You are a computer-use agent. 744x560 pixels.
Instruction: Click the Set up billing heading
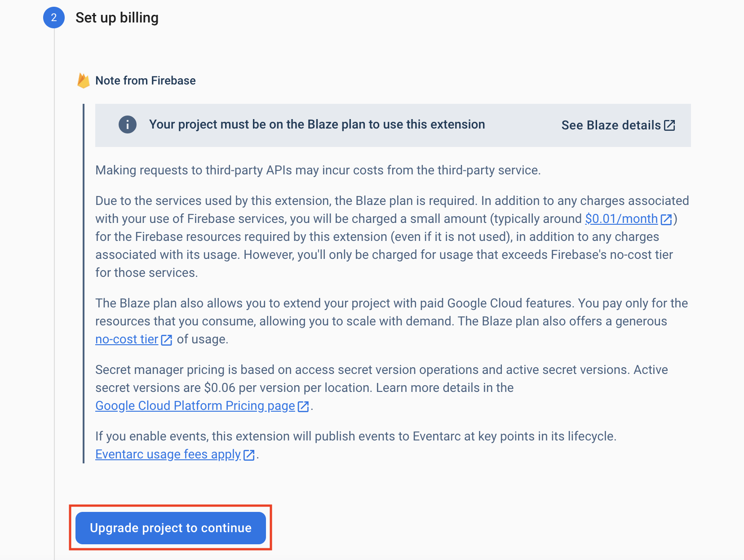117,18
